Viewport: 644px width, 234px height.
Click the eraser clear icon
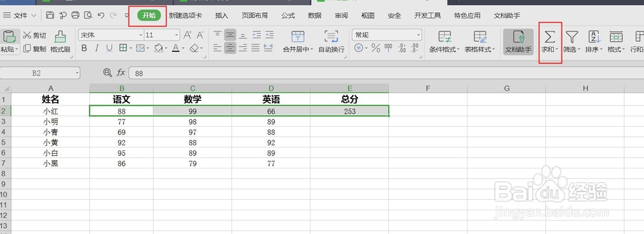pos(193,48)
